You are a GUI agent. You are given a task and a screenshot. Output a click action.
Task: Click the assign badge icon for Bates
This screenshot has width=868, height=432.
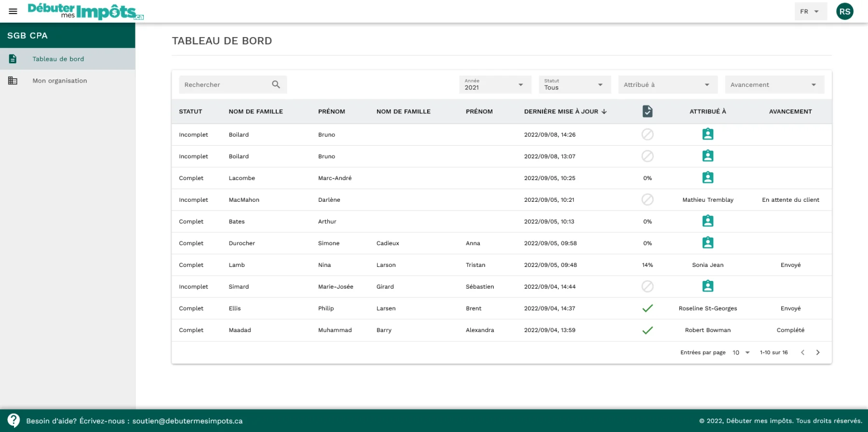tap(708, 221)
